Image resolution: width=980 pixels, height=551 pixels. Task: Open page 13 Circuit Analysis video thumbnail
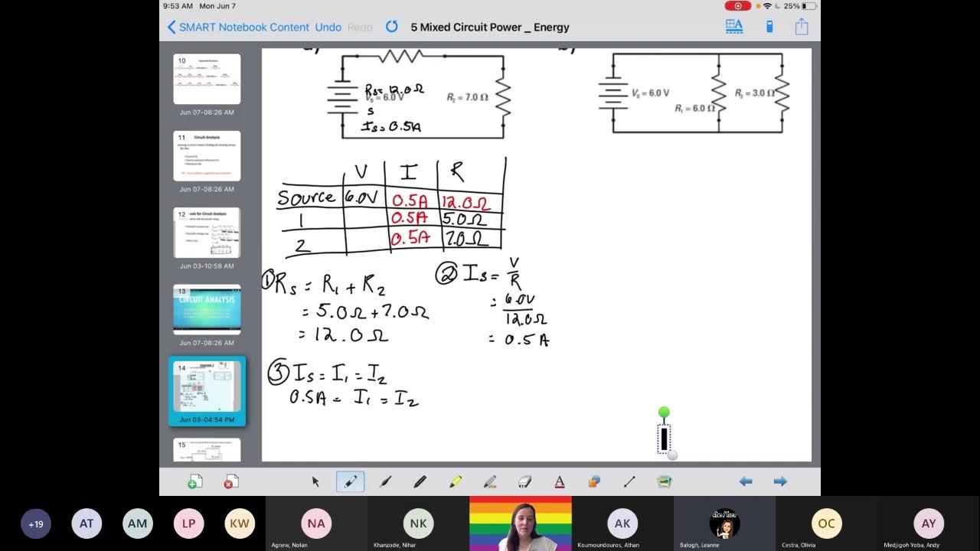coord(207,310)
